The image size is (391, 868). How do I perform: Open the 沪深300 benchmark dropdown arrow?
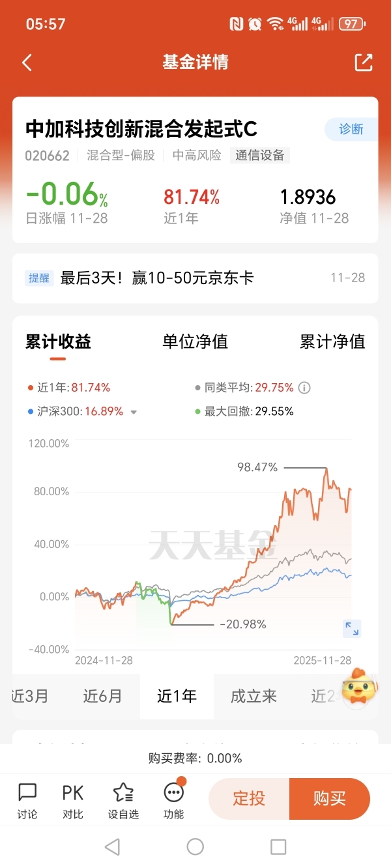[x=134, y=412]
